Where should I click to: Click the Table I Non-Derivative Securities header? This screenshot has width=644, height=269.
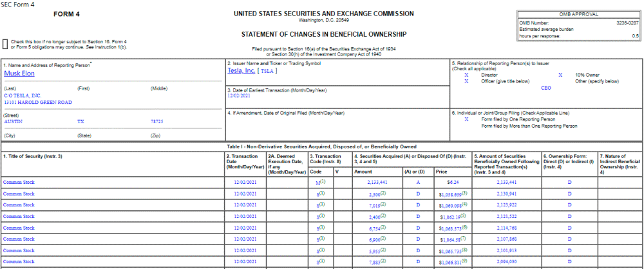(x=321, y=146)
